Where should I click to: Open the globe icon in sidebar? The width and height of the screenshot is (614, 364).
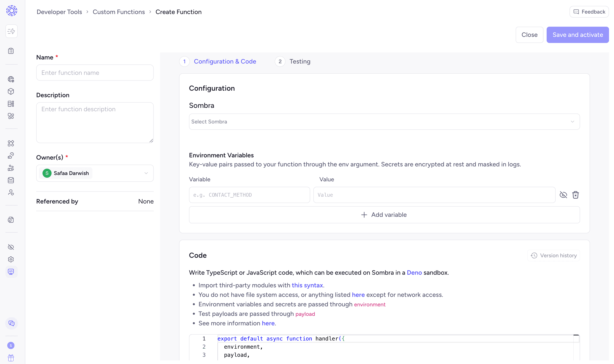coord(11,79)
